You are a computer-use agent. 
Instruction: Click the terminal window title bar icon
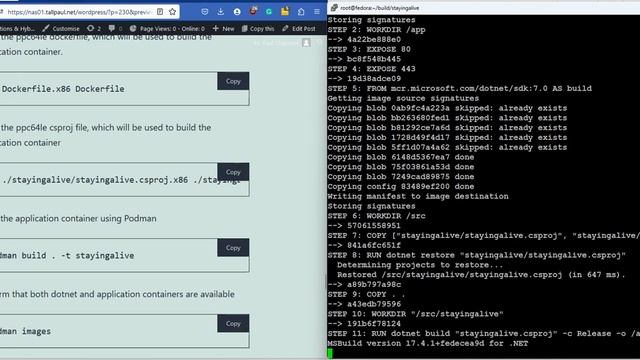(x=334, y=8)
